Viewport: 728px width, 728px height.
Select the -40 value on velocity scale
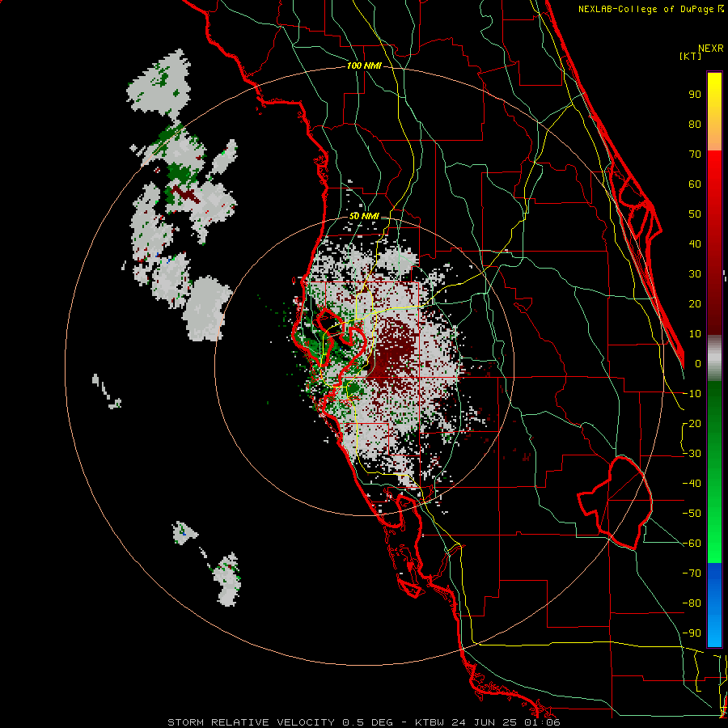click(x=692, y=484)
